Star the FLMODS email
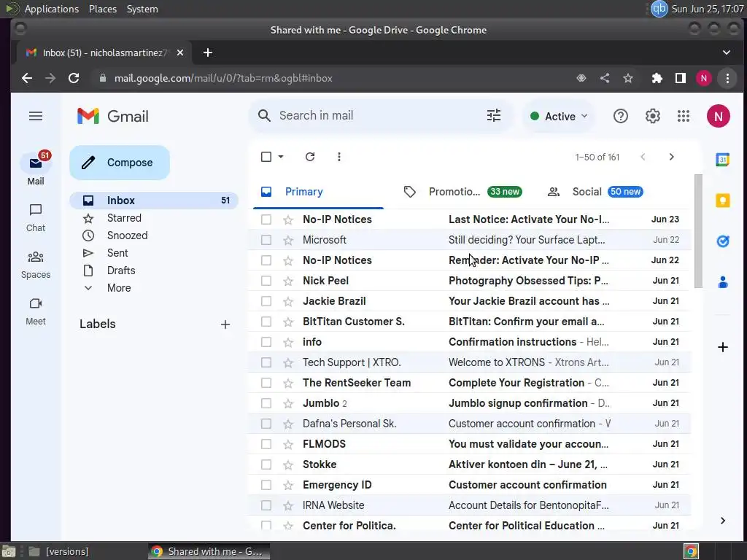 tap(287, 444)
